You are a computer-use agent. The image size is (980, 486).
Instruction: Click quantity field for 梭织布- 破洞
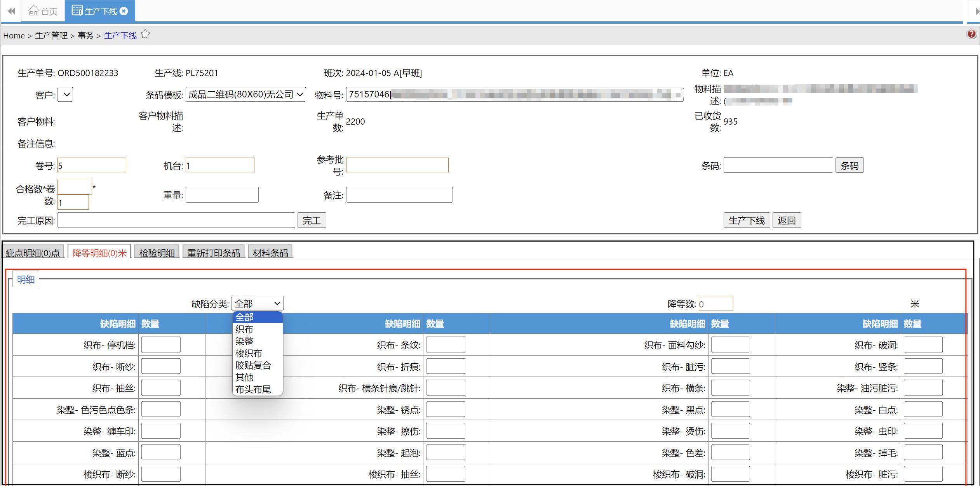click(730, 474)
